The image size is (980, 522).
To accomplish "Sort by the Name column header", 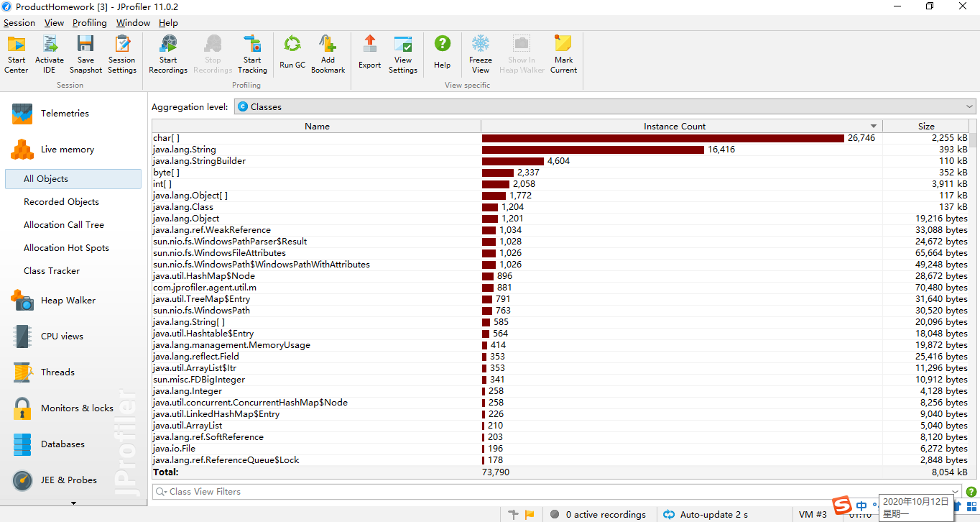I will pyautogui.click(x=317, y=127).
